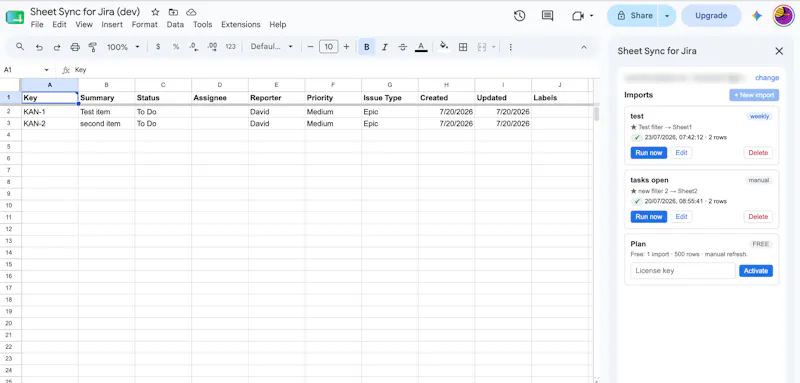
Task: Select the column G header
Action: pos(390,85)
